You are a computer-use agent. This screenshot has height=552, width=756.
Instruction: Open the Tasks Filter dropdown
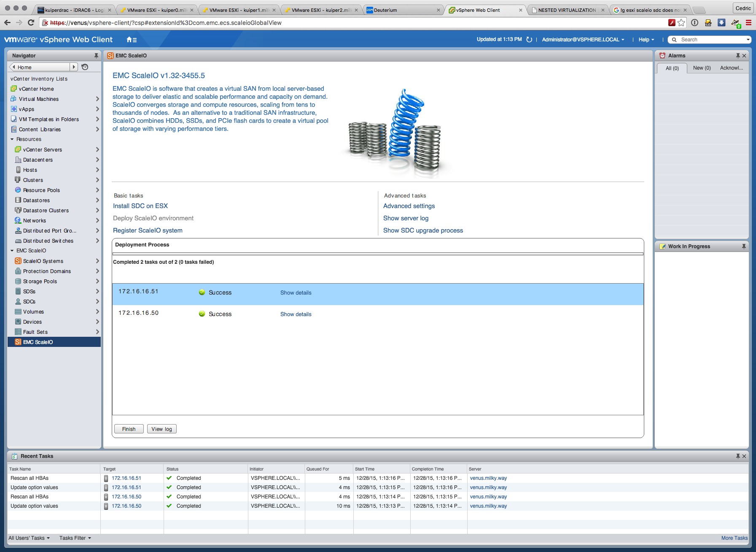click(x=75, y=538)
